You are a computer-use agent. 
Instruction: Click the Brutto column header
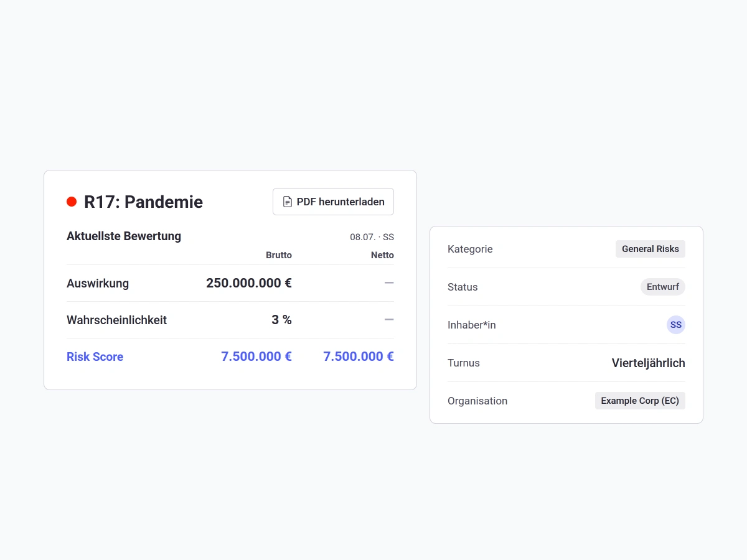click(279, 255)
